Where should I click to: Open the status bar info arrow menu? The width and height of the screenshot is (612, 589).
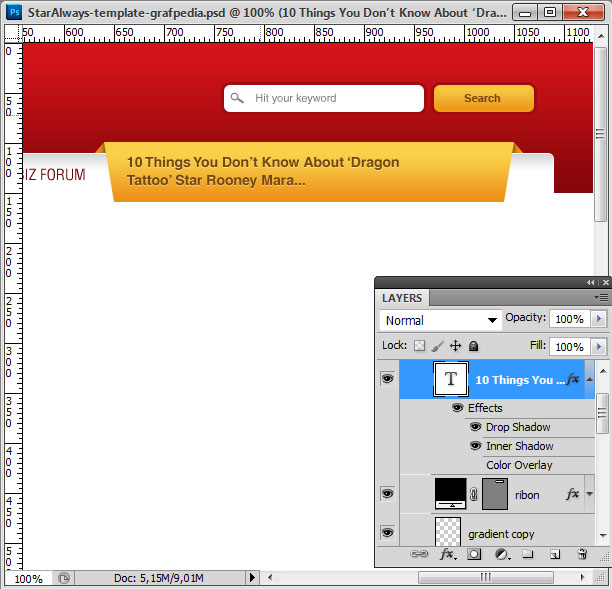[252, 577]
